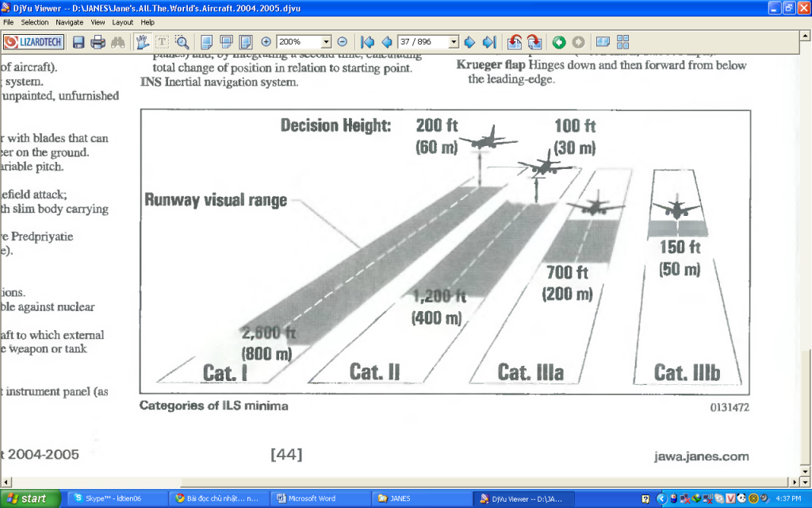Go to the next page
The width and height of the screenshot is (812, 508).
(x=469, y=42)
